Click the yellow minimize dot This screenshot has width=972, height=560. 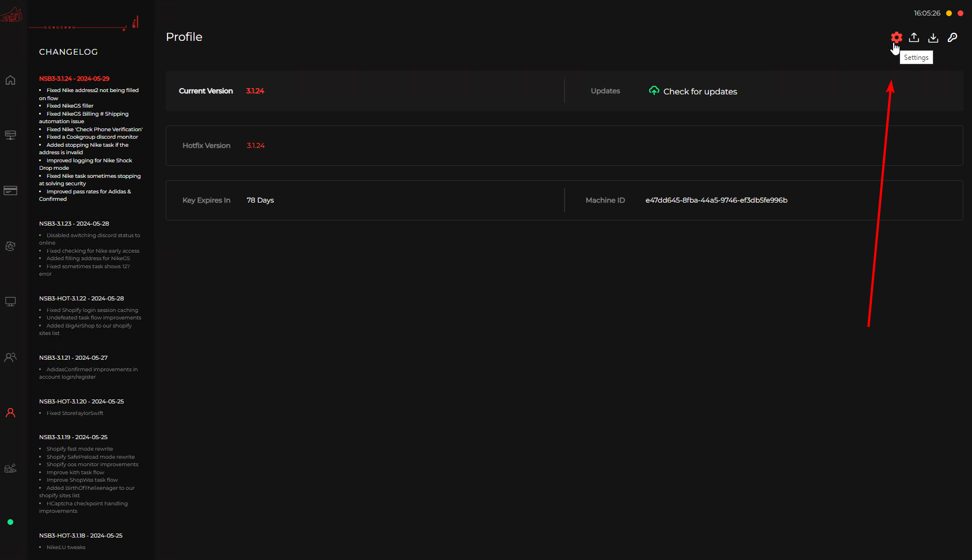950,13
